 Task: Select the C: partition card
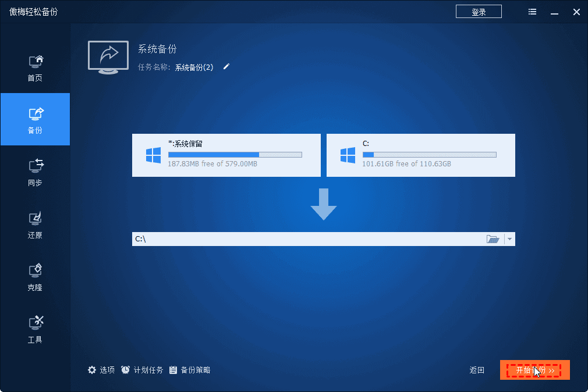420,155
